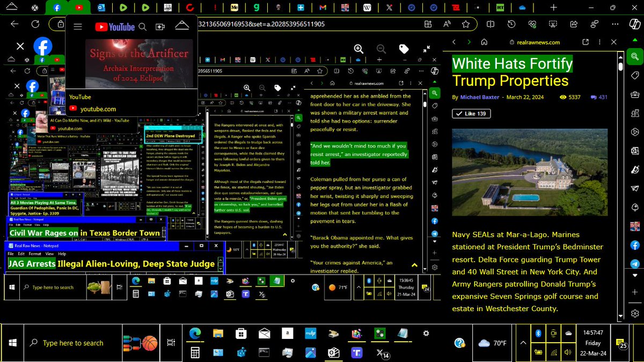Open Calculator from the taskbar

tap(194, 352)
